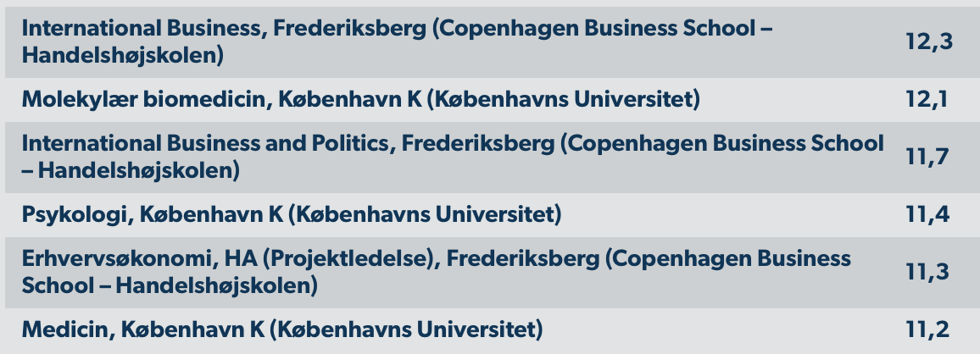Click the word "Psykologi"
980x354 pixels.
pyautogui.click(x=75, y=214)
